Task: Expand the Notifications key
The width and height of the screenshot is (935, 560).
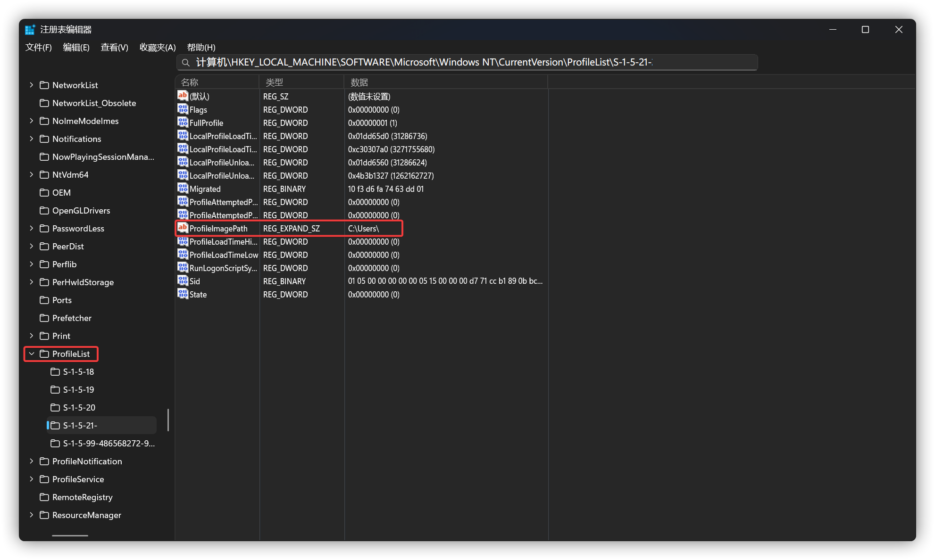Action: click(x=32, y=139)
